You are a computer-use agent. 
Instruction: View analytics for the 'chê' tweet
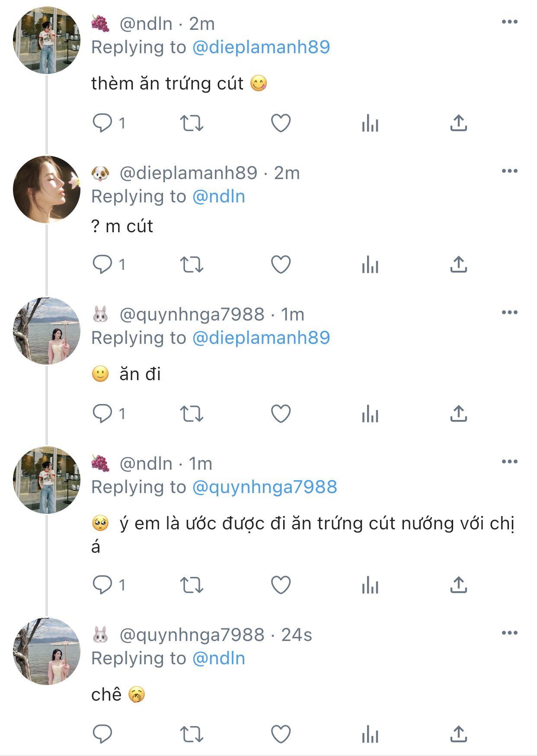370,734
